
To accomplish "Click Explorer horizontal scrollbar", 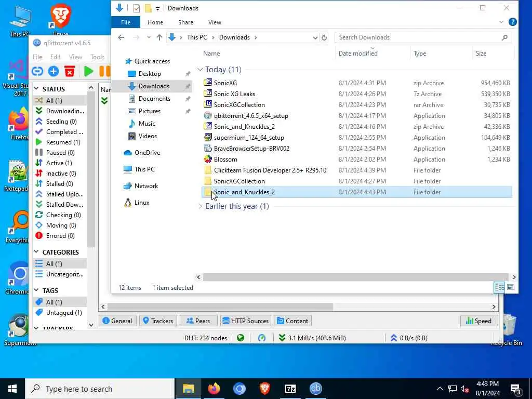I will [x=355, y=277].
